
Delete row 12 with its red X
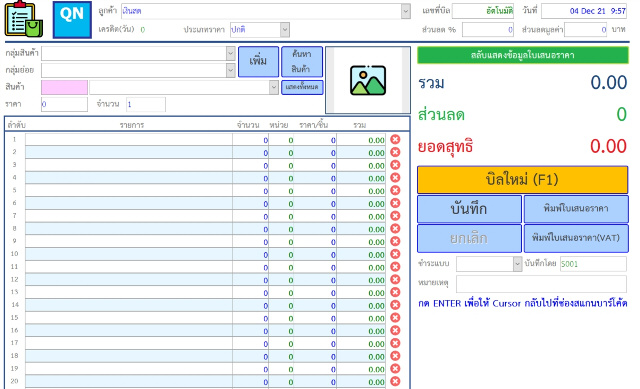[395, 280]
